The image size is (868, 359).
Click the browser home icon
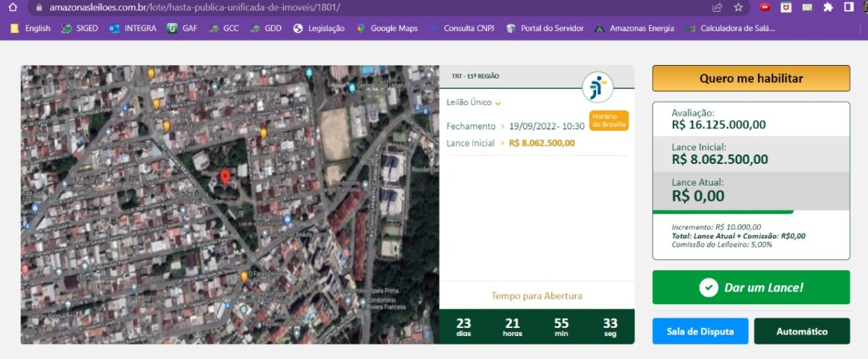coord(12,7)
